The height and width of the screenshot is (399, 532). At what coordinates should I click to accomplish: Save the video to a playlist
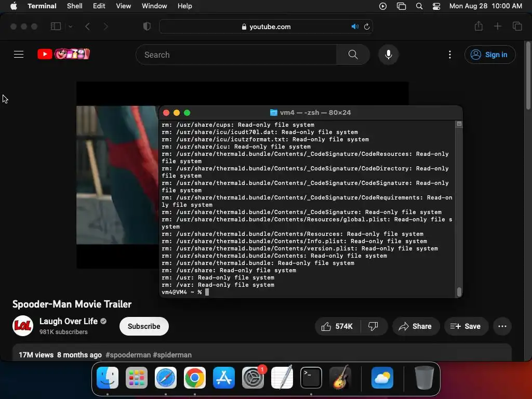click(x=465, y=326)
